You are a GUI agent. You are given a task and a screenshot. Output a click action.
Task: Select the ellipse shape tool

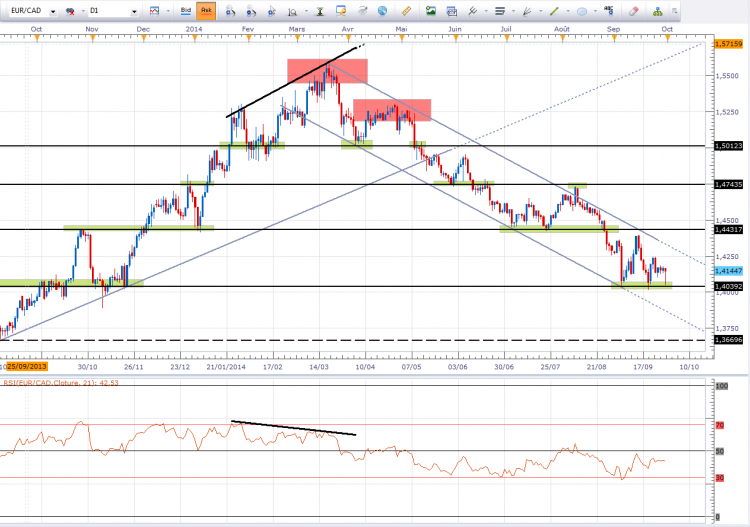582,11
